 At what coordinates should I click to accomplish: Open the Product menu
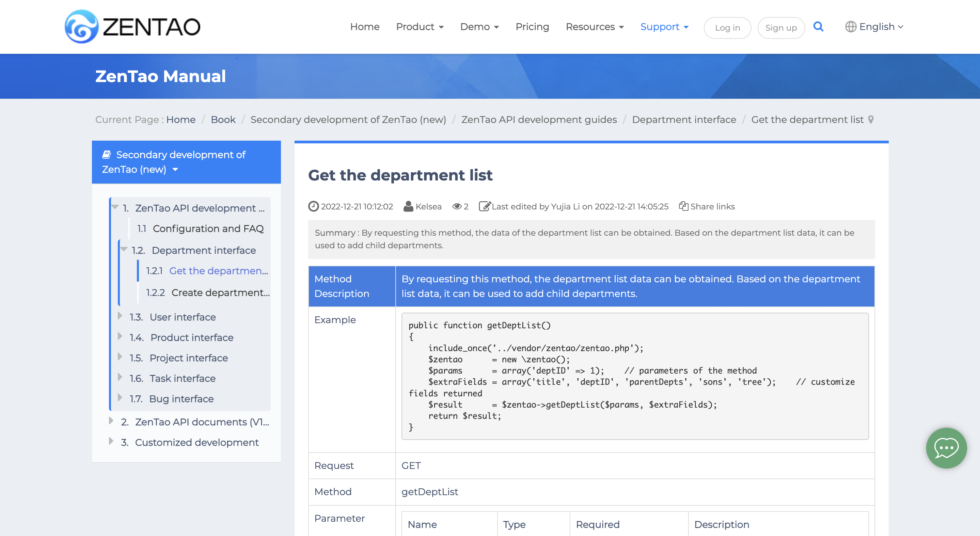point(420,27)
